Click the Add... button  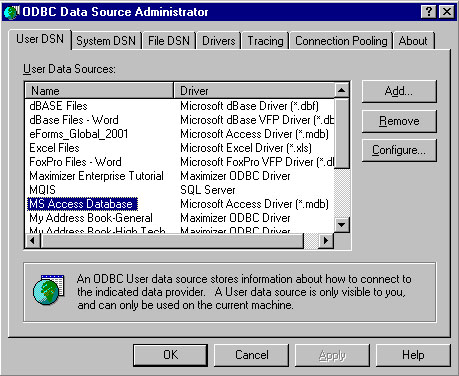pos(399,91)
